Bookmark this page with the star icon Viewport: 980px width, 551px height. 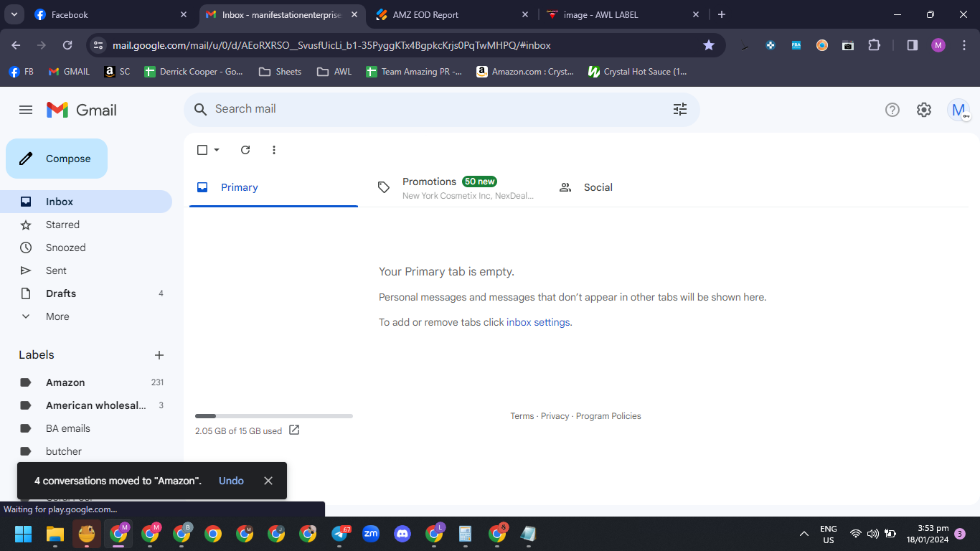[x=709, y=45]
